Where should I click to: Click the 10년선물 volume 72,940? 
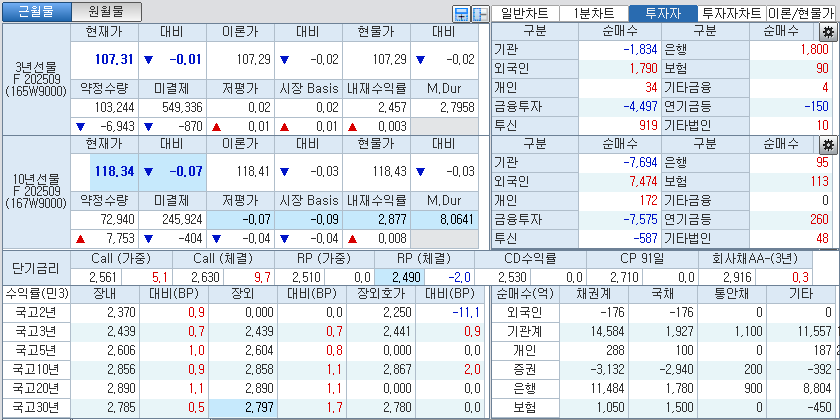pos(104,219)
